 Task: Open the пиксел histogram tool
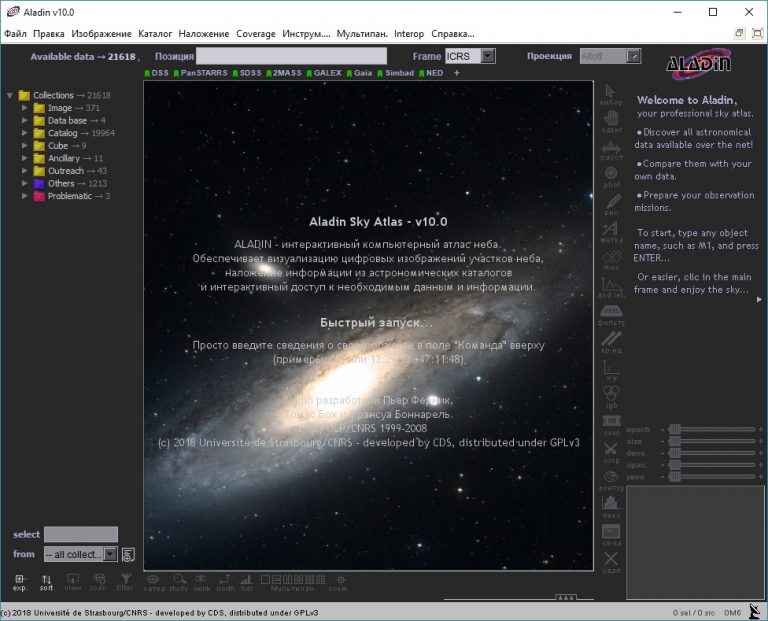tap(611, 507)
